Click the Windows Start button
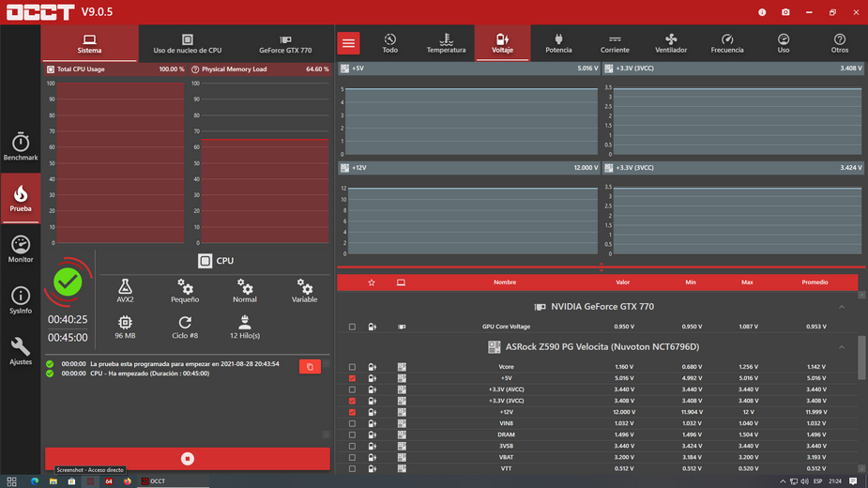 pyautogui.click(x=11, y=481)
